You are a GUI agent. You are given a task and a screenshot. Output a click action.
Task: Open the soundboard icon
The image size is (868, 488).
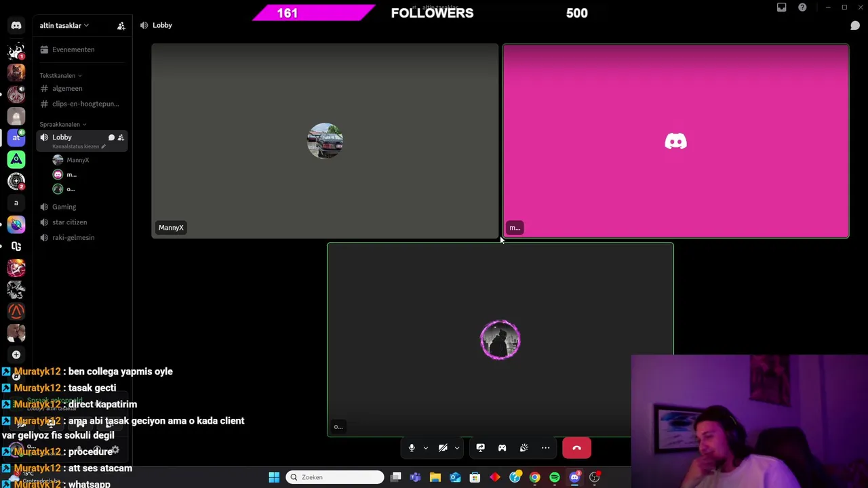[x=524, y=448]
